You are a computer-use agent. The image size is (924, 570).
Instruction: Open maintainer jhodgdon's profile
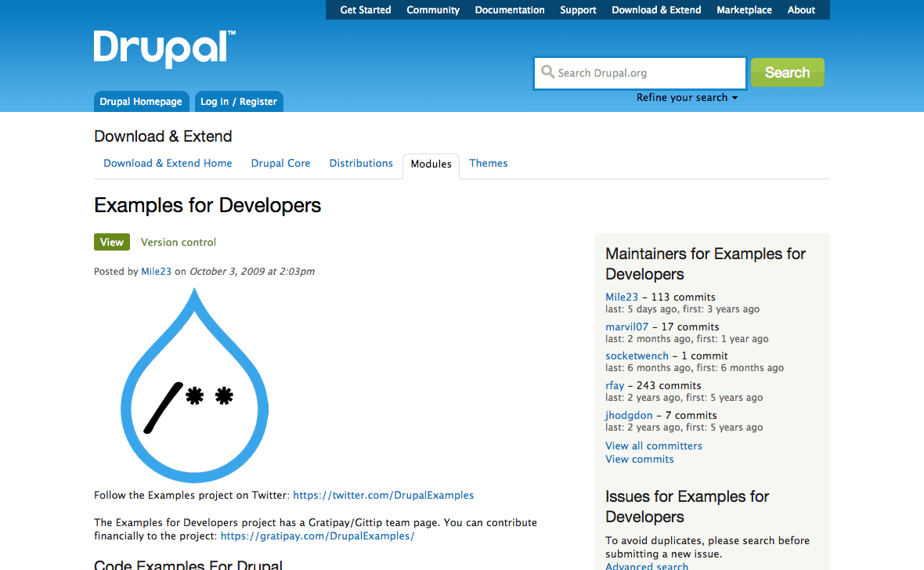tap(629, 416)
